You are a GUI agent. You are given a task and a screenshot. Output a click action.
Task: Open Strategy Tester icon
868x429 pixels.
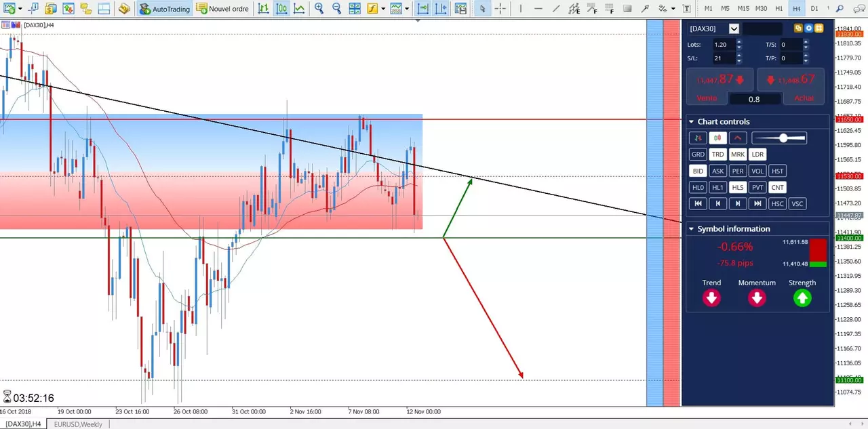click(x=124, y=9)
